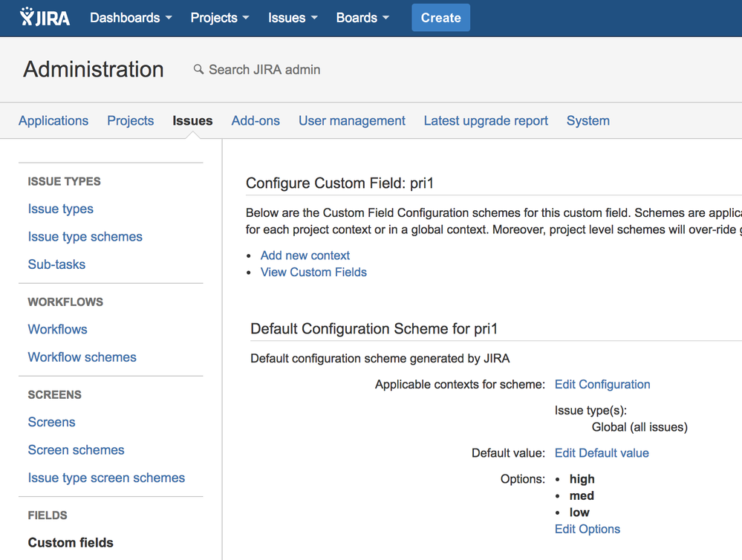742x560 pixels.
Task: Click 'Default Configuration Scheme for pri1' heading
Action: tap(374, 328)
